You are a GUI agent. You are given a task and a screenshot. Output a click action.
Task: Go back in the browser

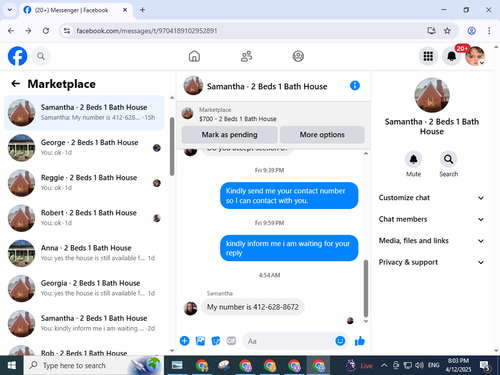11,31
